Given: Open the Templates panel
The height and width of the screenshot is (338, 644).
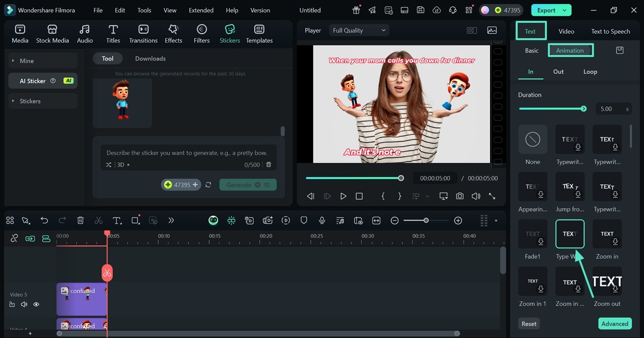Looking at the screenshot, I should [259, 34].
